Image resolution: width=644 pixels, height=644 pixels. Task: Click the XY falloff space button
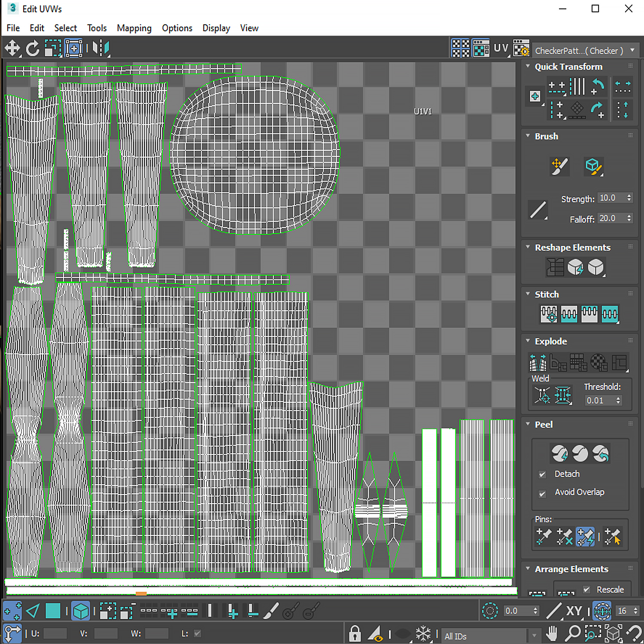(x=574, y=611)
